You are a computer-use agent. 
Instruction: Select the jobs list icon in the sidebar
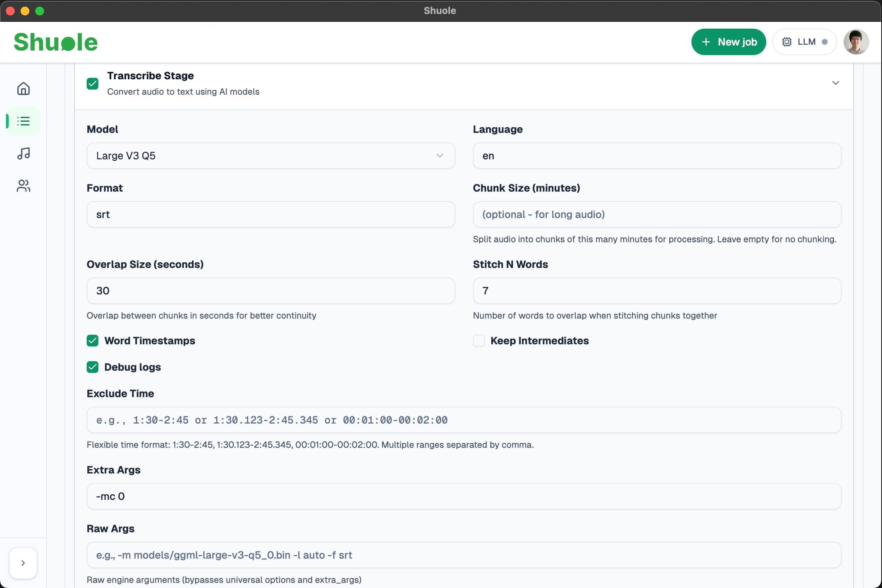click(23, 121)
